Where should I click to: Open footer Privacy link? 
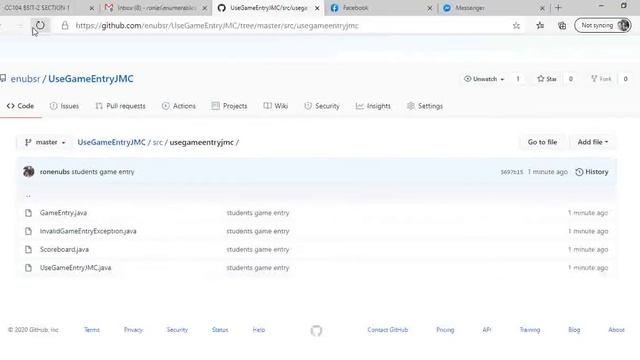[x=133, y=330]
